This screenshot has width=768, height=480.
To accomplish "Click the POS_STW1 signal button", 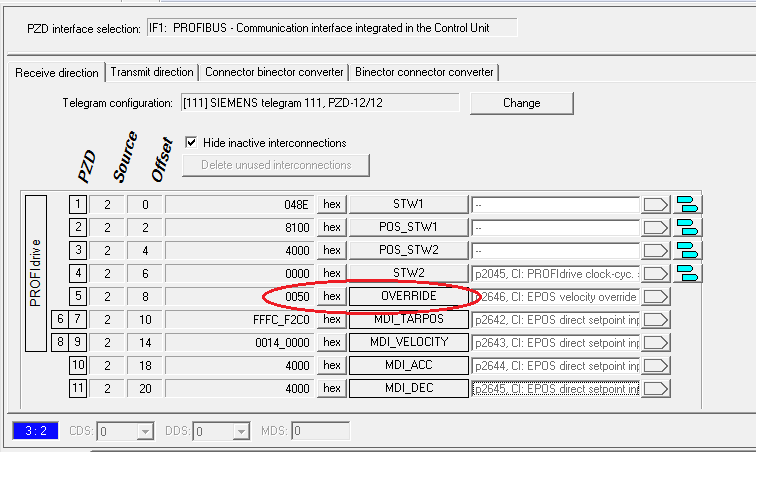I will pyautogui.click(x=408, y=227).
